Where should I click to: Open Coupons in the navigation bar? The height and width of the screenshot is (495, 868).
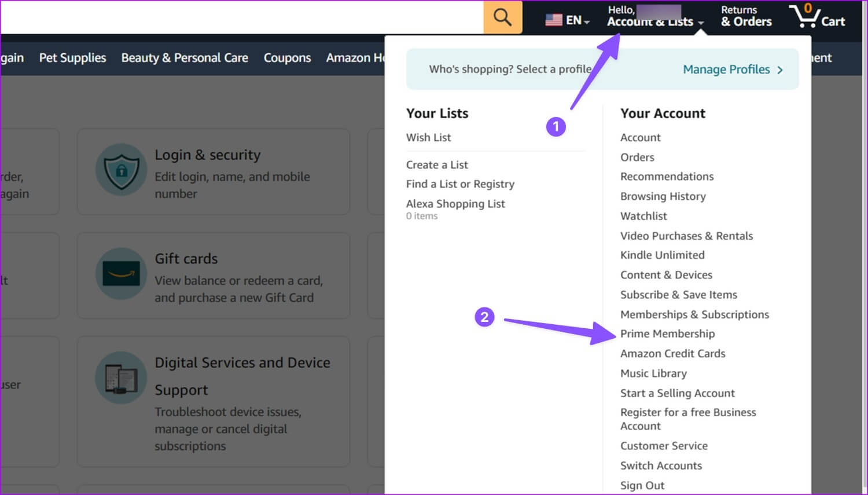(x=287, y=58)
